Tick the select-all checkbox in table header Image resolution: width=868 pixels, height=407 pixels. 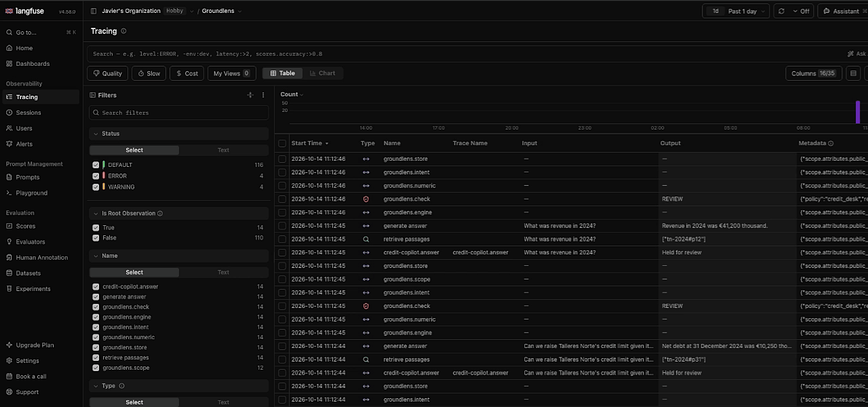tap(282, 143)
